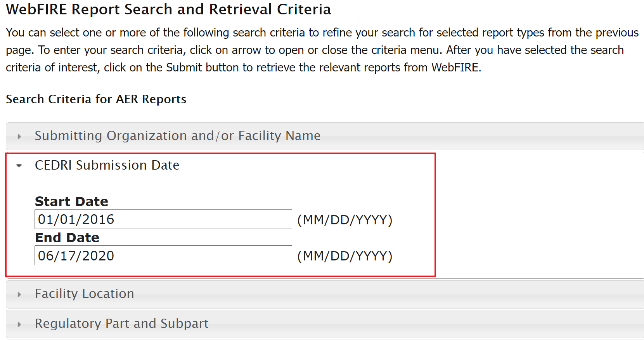Expand arrow beside Submitting Organization and/or Facility Name
This screenshot has height=340, width=644.
pos(19,137)
